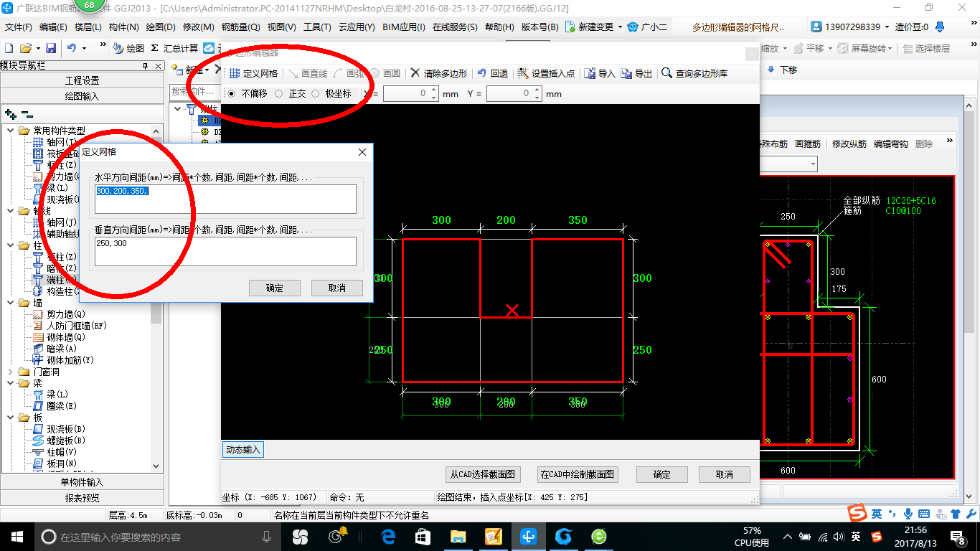Screen dimensions: 980x551
Task: Click the 导入 import icon
Action: [590, 73]
